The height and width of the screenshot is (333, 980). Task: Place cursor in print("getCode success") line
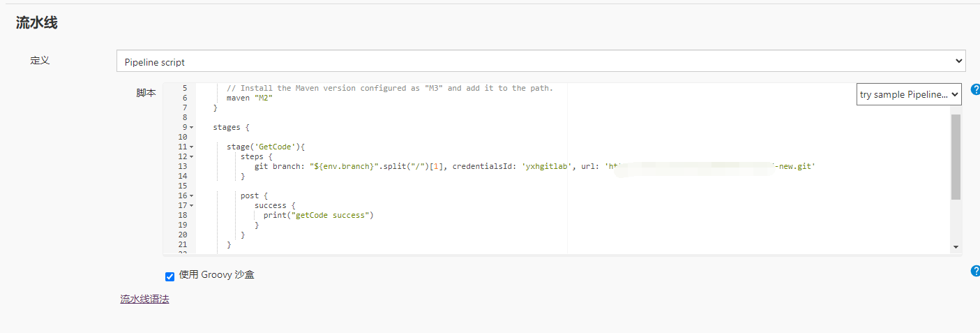318,215
